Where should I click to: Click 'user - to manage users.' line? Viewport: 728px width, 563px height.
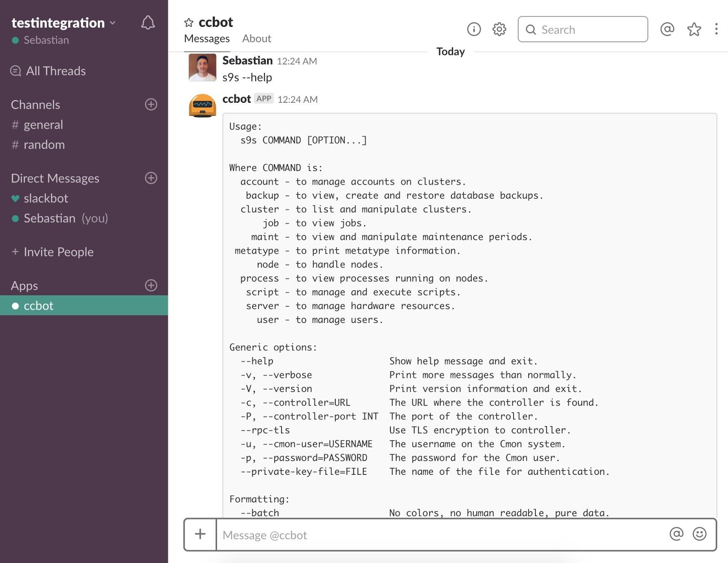(x=320, y=320)
